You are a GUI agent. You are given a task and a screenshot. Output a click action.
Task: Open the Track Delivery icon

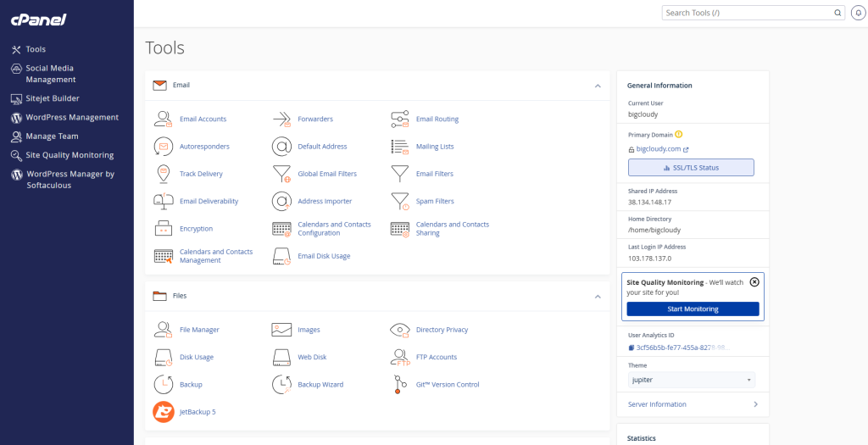click(164, 174)
